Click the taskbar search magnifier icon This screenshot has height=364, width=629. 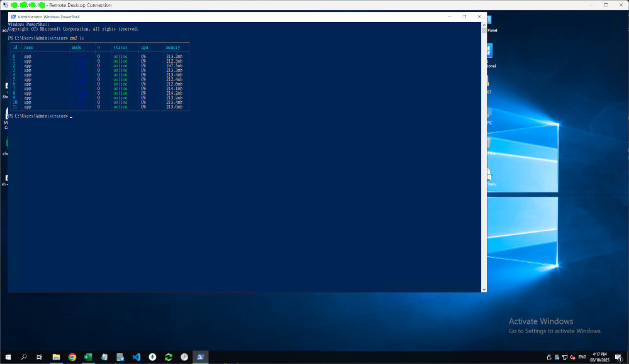24,357
